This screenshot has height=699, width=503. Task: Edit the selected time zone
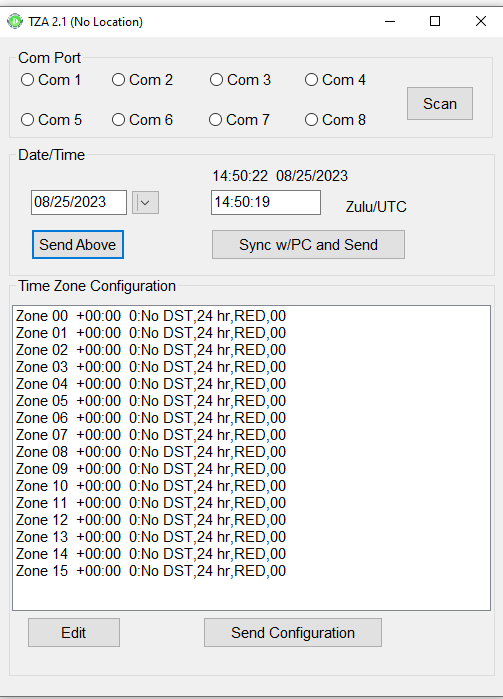point(74,632)
